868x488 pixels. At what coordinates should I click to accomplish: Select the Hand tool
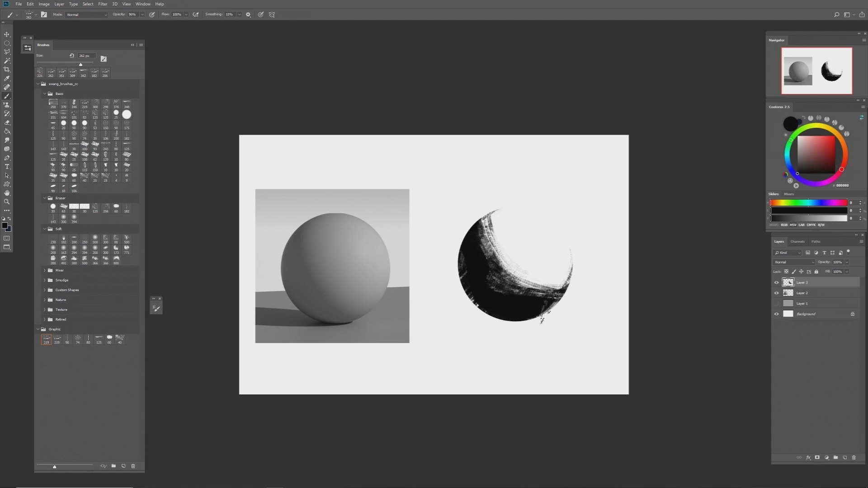(x=7, y=193)
